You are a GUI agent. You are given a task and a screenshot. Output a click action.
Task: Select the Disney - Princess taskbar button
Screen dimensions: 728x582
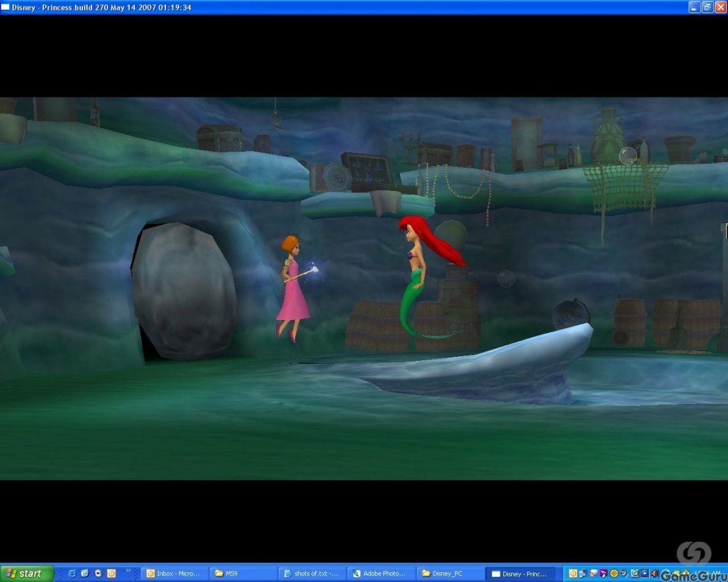click(x=519, y=573)
